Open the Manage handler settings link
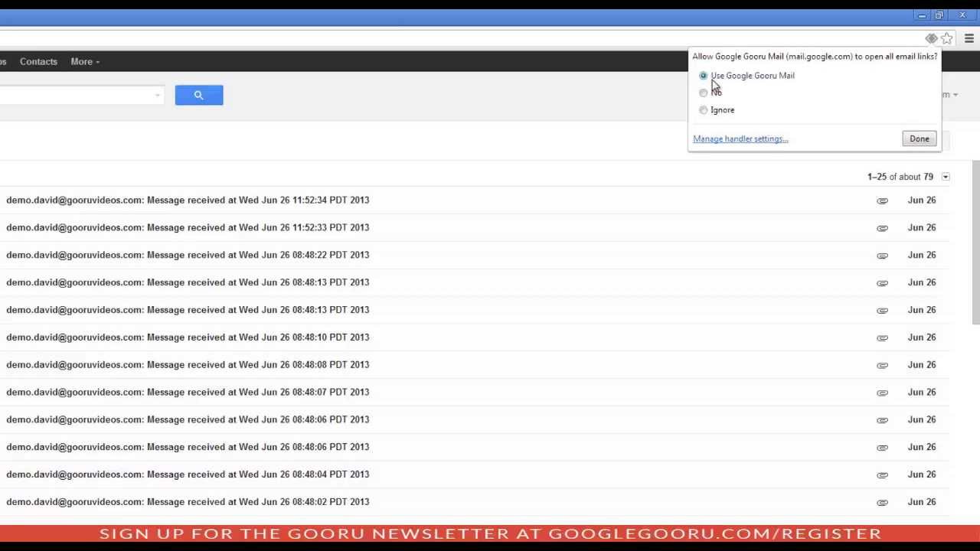 click(740, 139)
